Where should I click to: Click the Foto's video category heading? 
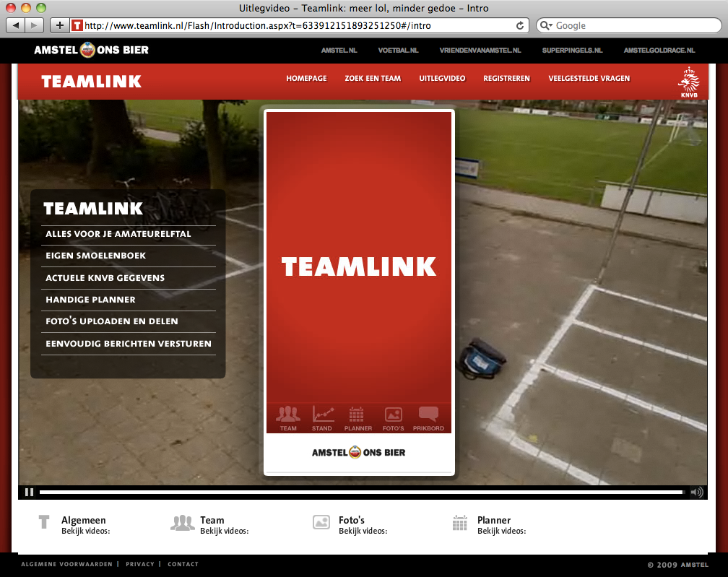pyautogui.click(x=352, y=520)
